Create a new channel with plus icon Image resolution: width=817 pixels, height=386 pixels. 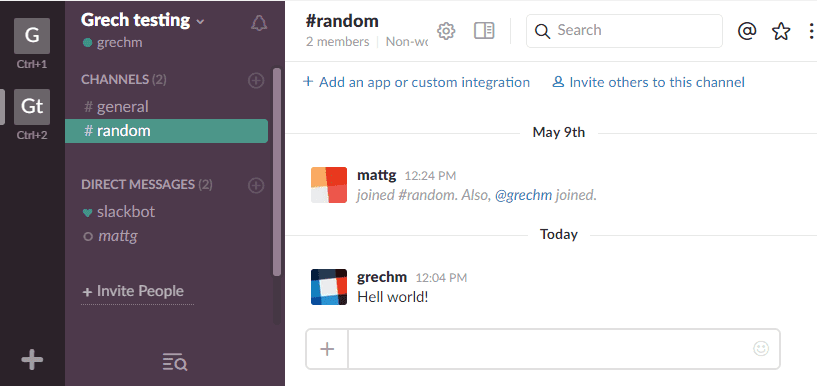tap(256, 80)
